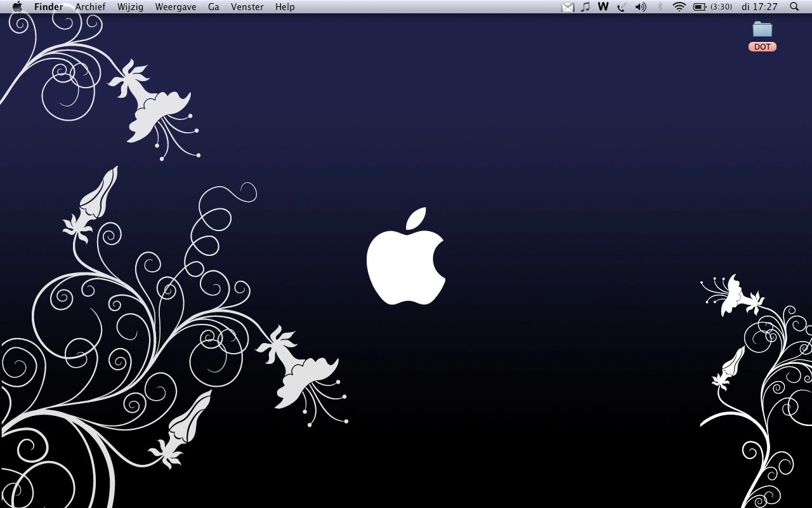Click the mail envelope menu bar icon

pos(568,7)
